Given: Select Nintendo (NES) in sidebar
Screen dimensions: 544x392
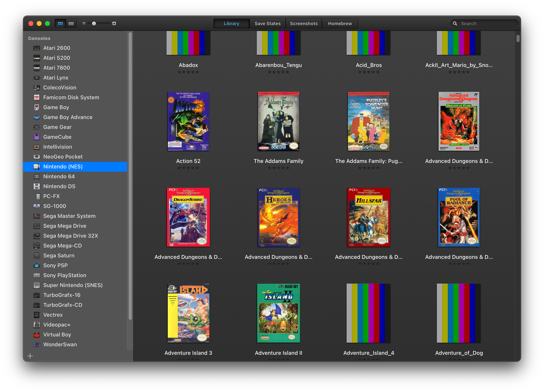Looking at the screenshot, I should point(75,167).
